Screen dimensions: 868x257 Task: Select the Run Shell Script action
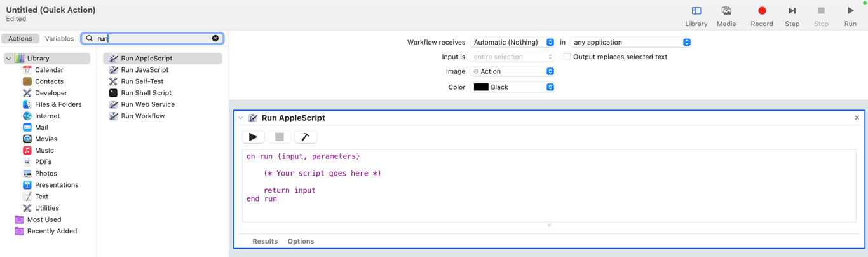tap(146, 93)
